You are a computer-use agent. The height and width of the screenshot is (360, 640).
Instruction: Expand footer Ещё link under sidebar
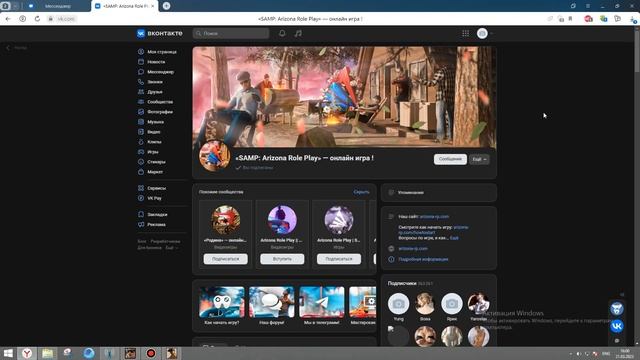click(x=171, y=248)
